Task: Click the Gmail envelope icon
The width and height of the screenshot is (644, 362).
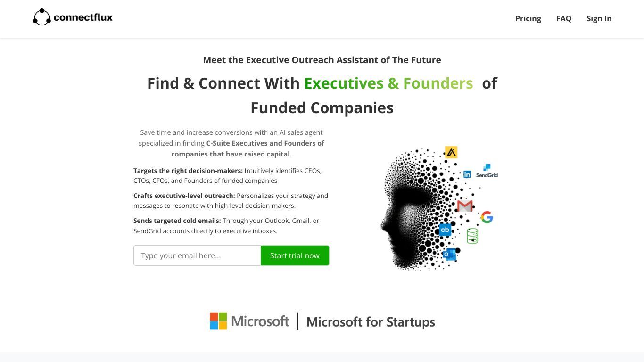Action: 465,206
